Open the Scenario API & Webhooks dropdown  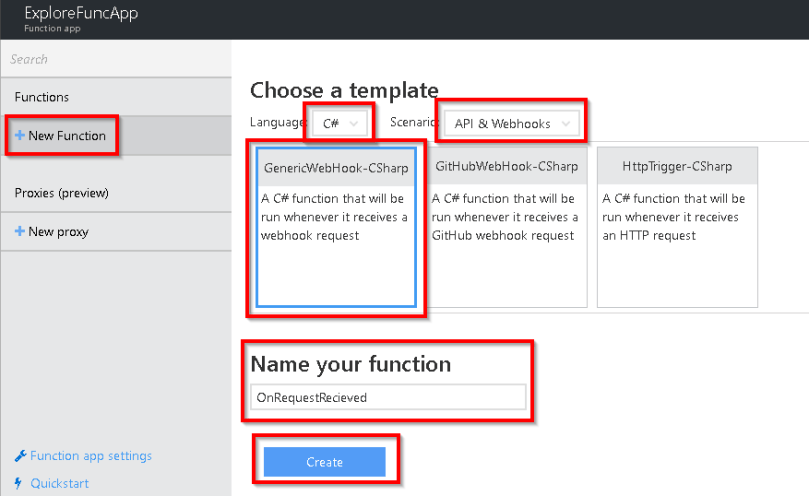click(x=511, y=123)
